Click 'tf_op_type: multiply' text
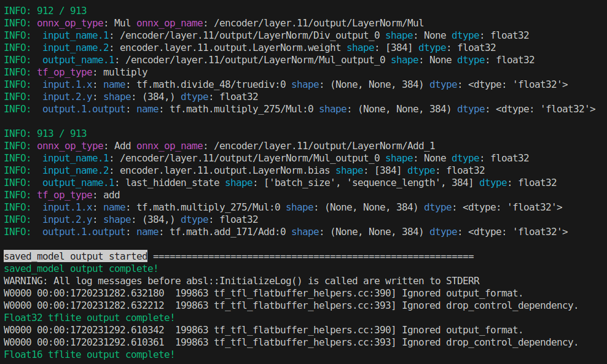Viewport: 607px width, 364px height. (x=92, y=72)
